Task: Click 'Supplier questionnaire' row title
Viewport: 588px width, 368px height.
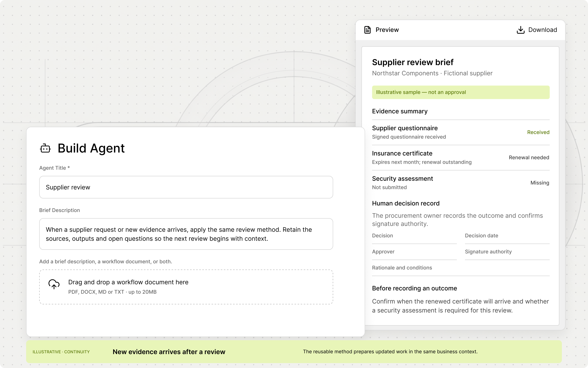Action: (x=405, y=128)
